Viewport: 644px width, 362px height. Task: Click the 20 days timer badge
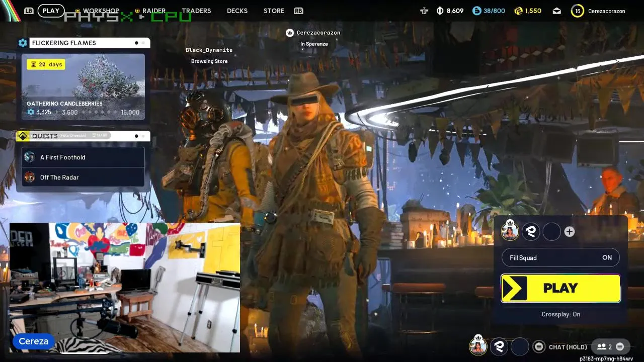pyautogui.click(x=46, y=64)
